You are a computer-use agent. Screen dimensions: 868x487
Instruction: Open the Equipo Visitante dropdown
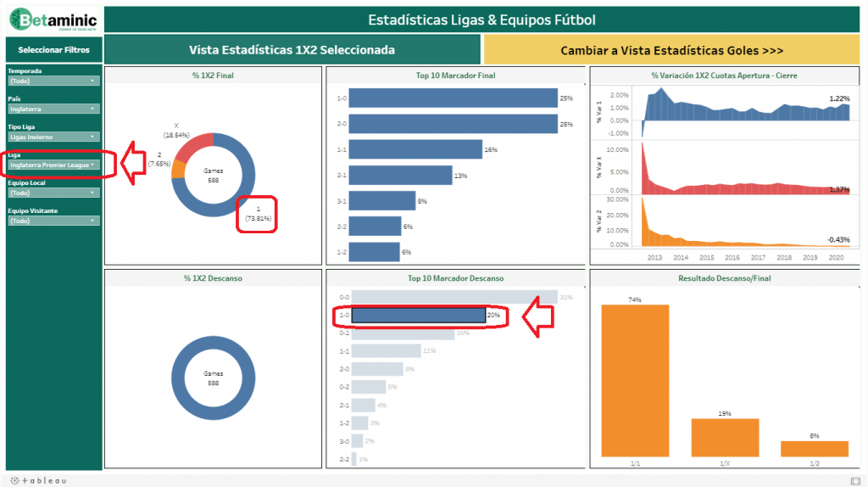pos(53,221)
